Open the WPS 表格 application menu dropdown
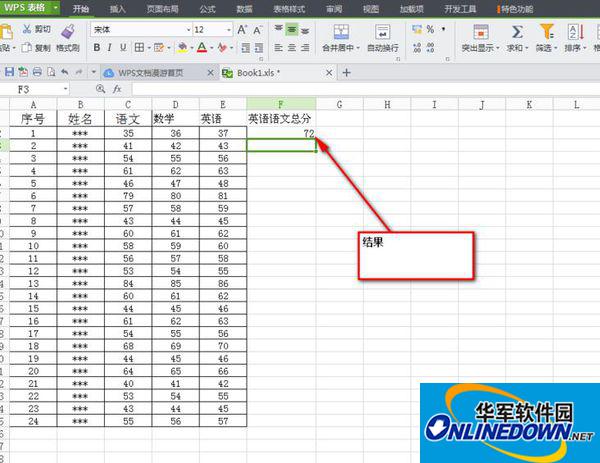 (x=55, y=8)
